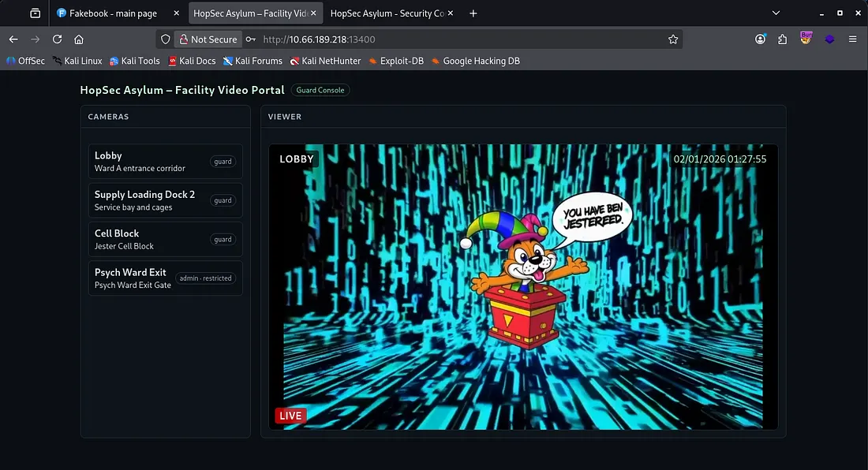The image size is (868, 470).
Task: Expand the list all tabs dropdown
Action: coord(776,13)
